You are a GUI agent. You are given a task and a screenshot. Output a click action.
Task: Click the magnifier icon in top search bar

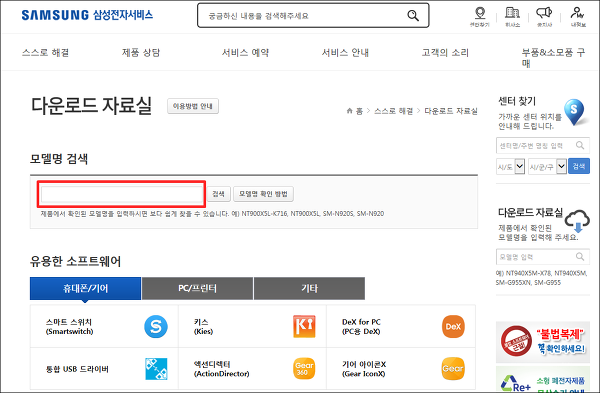point(413,16)
